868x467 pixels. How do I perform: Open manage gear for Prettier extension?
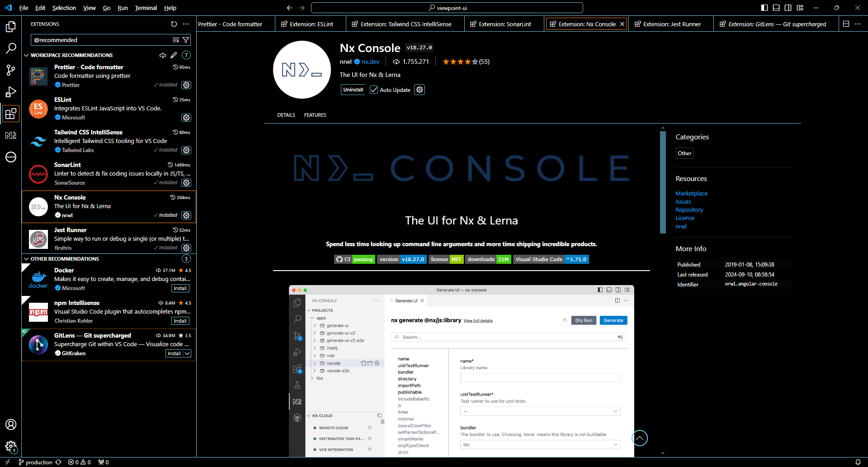pos(186,85)
